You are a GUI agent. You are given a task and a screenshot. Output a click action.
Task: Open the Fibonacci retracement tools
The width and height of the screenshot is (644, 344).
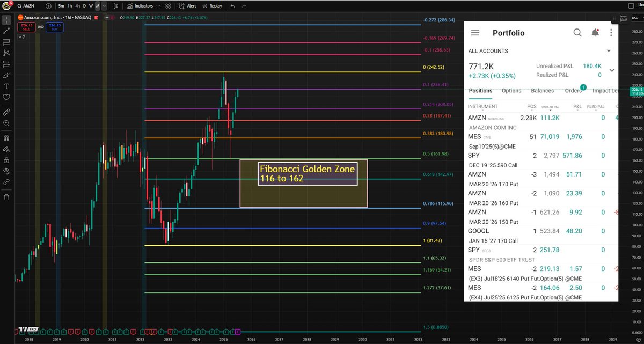coord(6,42)
